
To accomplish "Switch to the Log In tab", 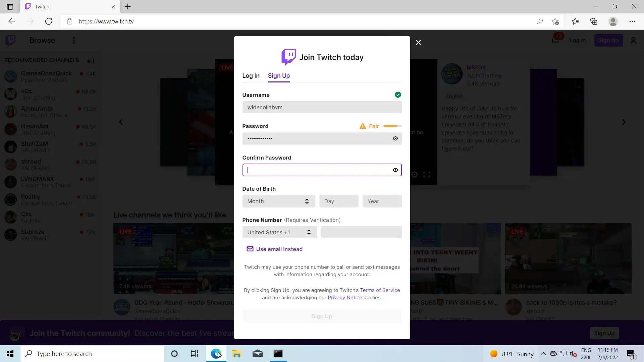I will click(251, 76).
